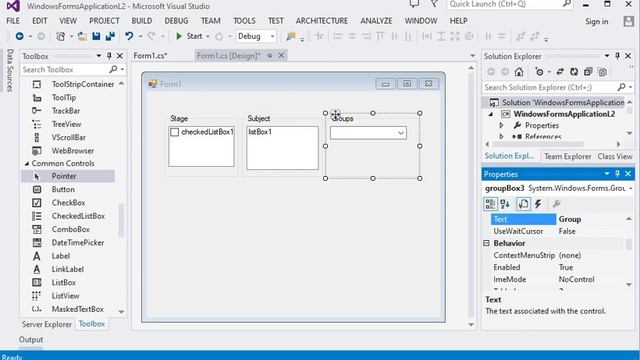Click in the Search Toolbox field

(x=65, y=70)
